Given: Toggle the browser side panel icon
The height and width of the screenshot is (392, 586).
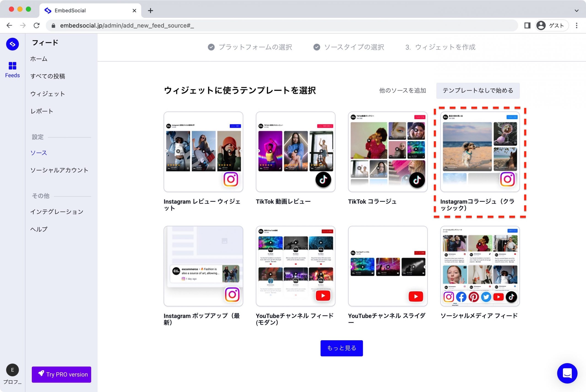Looking at the screenshot, I should (x=527, y=25).
